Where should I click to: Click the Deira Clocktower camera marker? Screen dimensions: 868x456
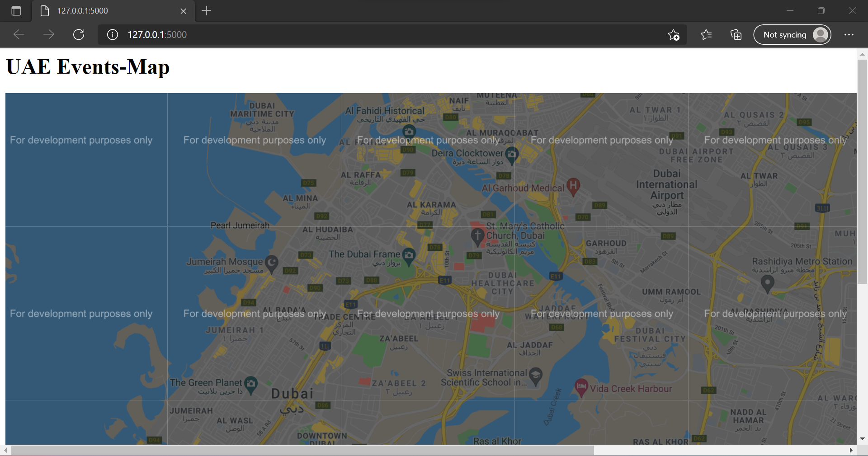coord(512,155)
